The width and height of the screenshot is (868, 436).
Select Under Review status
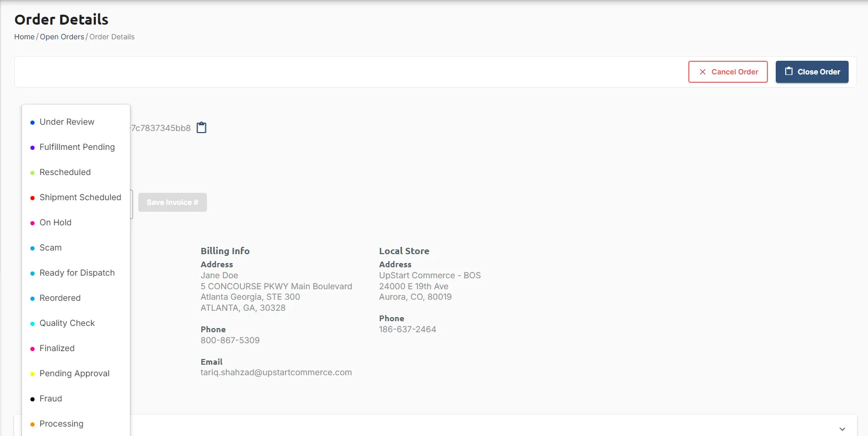pyautogui.click(x=76, y=122)
